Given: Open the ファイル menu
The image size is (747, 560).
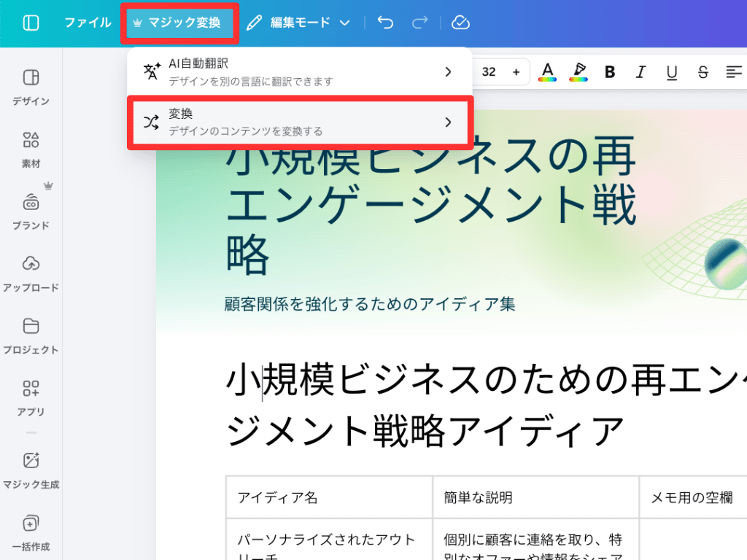Looking at the screenshot, I should tap(88, 23).
